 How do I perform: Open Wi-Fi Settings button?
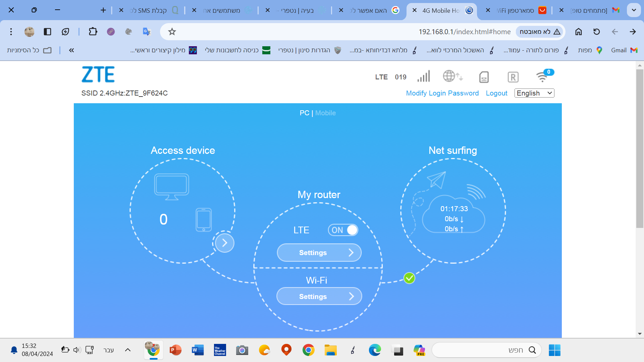319,296
